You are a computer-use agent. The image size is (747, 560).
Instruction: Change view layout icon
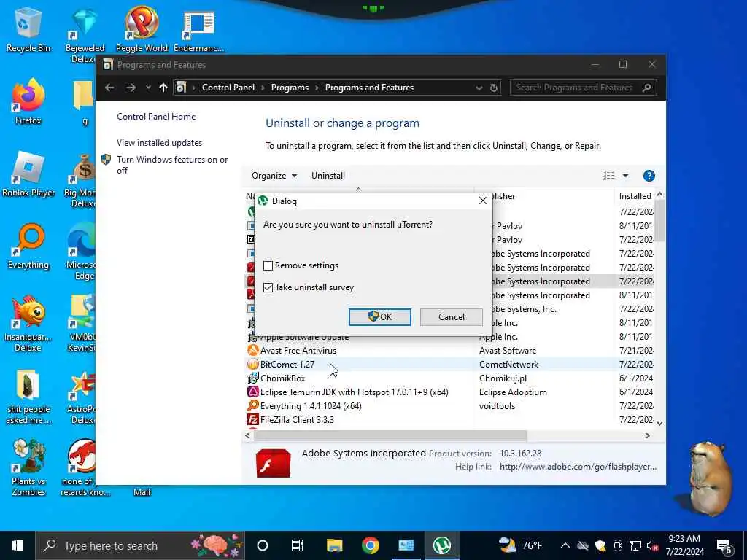[x=608, y=176]
